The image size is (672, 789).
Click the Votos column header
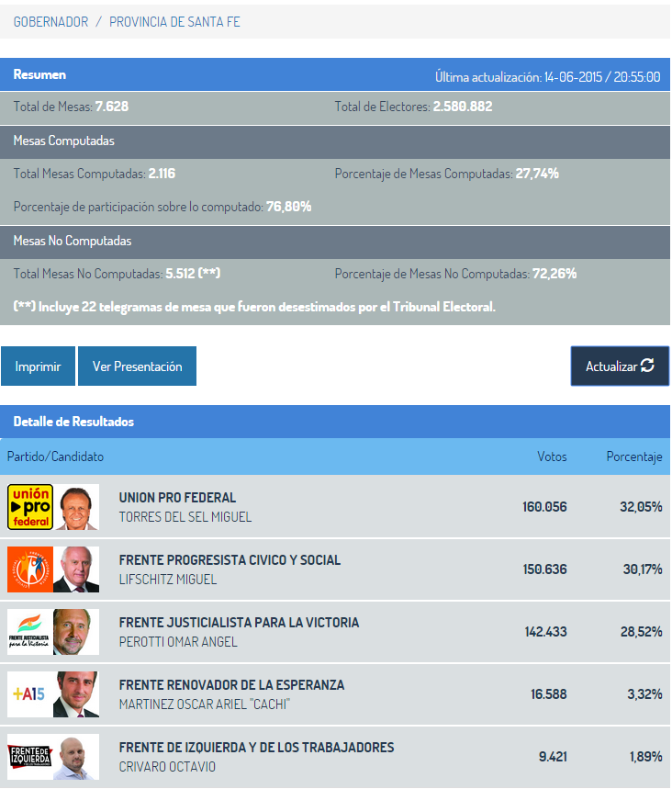click(x=552, y=456)
